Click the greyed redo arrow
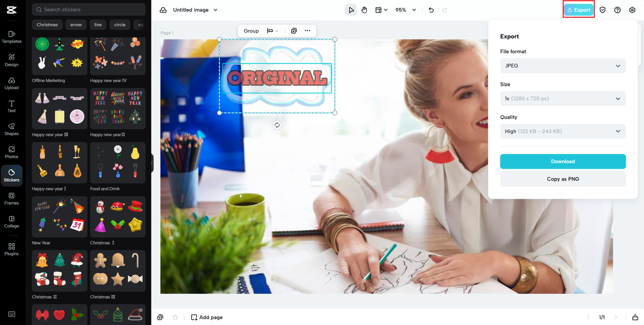 [x=445, y=10]
